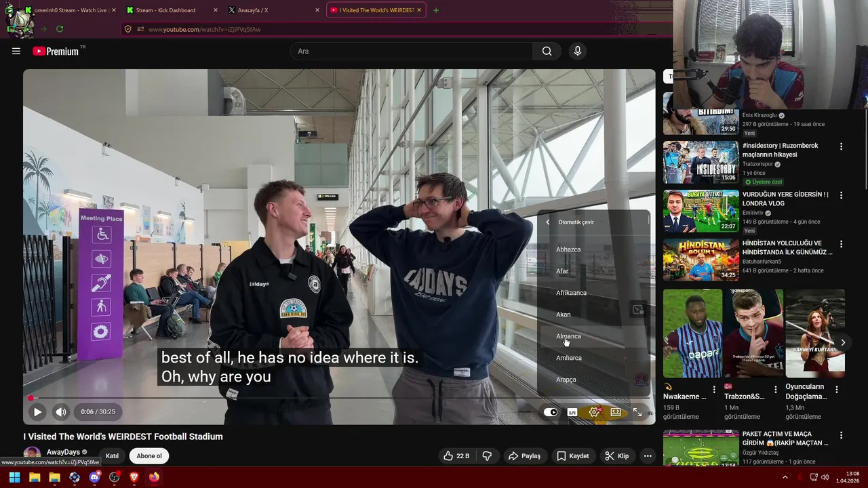This screenshot has width=868, height=488.
Task: Open a new browser tab
Action: click(x=436, y=10)
